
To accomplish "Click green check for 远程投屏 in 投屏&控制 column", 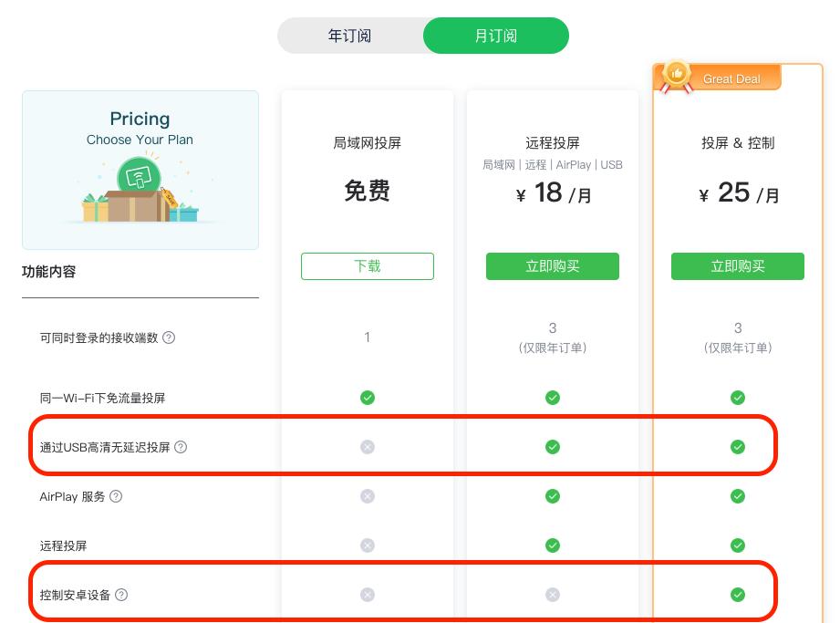I will coord(738,545).
